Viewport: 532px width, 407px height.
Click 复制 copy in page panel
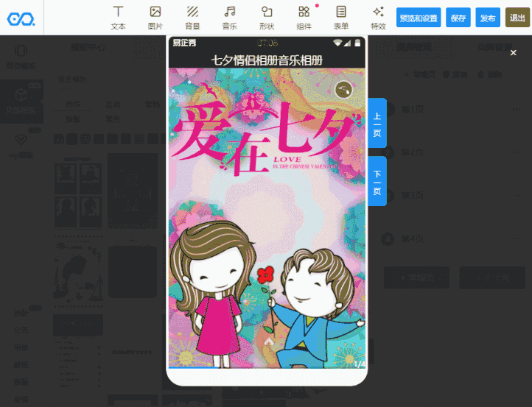click(x=455, y=74)
